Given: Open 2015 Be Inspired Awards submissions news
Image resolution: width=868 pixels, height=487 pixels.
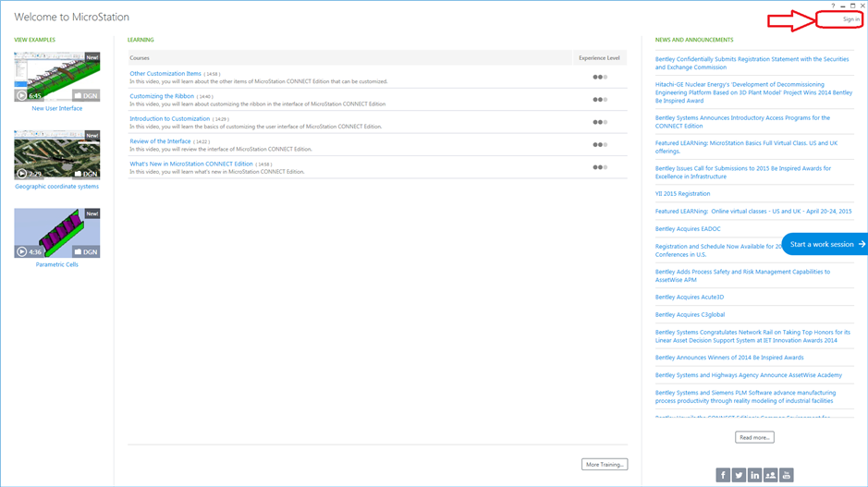Looking at the screenshot, I should [743, 172].
